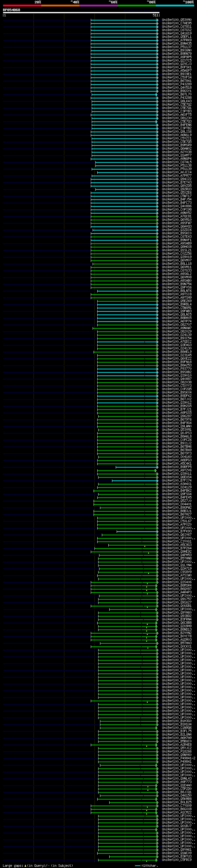Open hit UniRef100_B4FEN6
Viewport: 197px width, 868px height.
176,125
